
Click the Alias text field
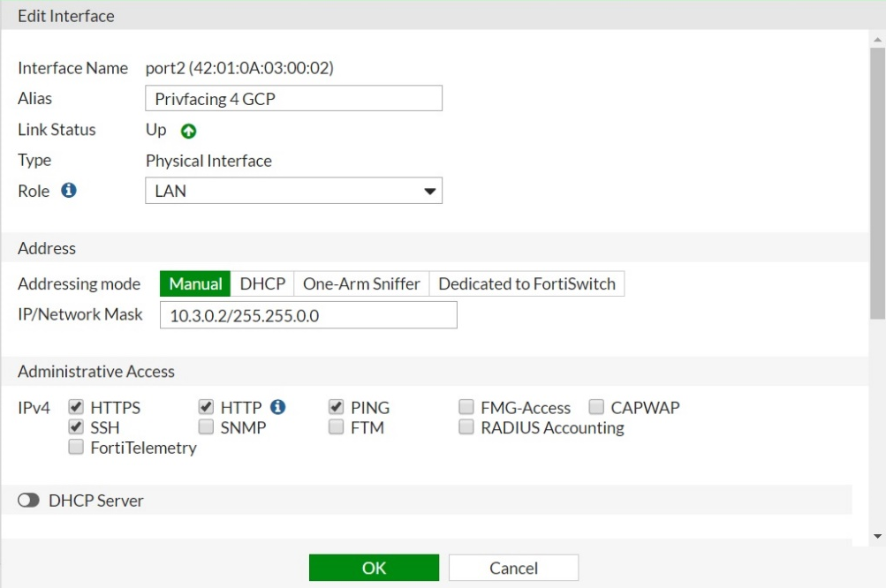293,98
